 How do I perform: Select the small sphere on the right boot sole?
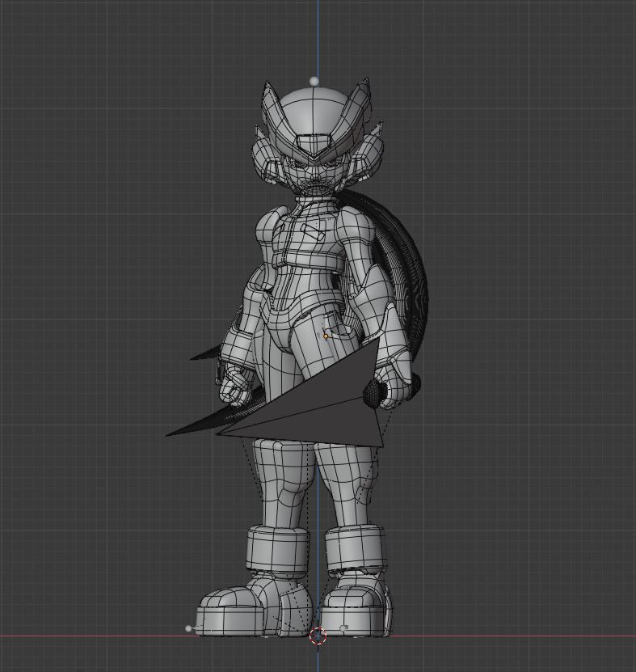pyautogui.click(x=343, y=628)
